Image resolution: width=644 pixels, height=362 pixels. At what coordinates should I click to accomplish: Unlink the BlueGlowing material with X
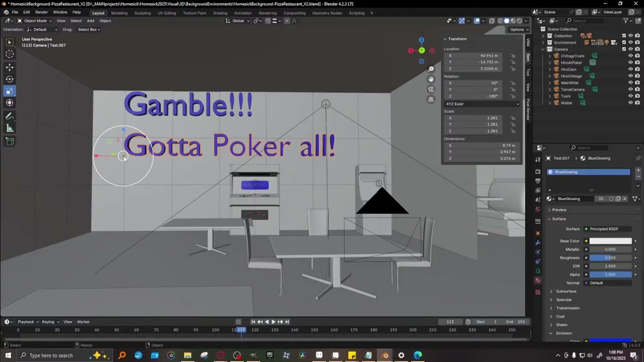click(625, 199)
